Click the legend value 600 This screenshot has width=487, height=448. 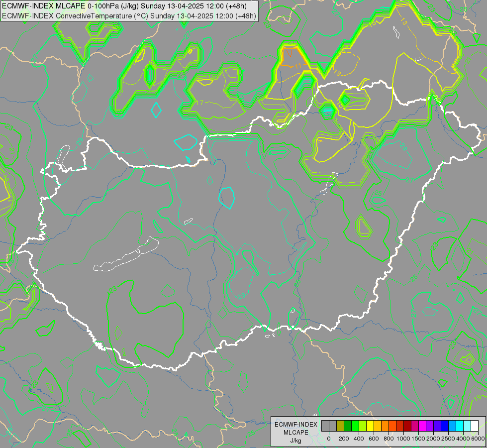[x=374, y=439]
